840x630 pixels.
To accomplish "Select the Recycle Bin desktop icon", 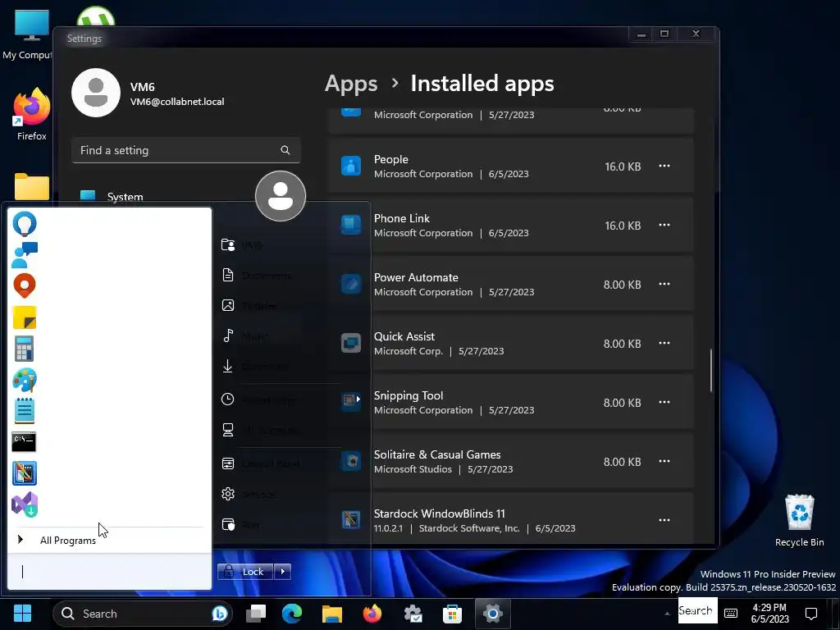I will coord(799,520).
